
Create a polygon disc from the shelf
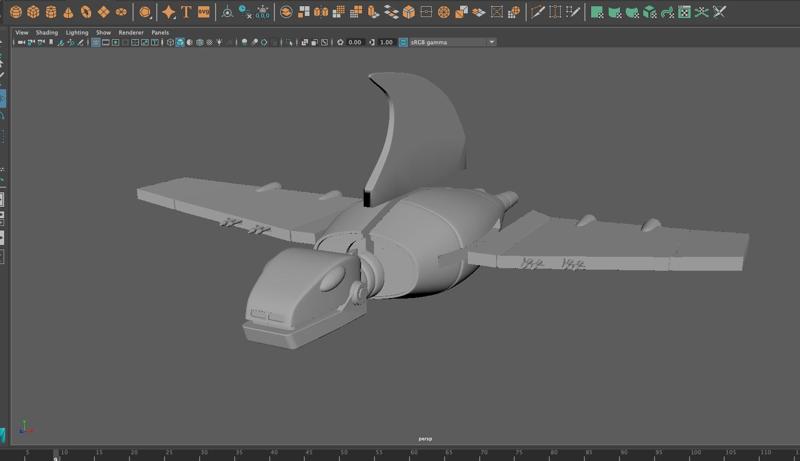coord(121,12)
